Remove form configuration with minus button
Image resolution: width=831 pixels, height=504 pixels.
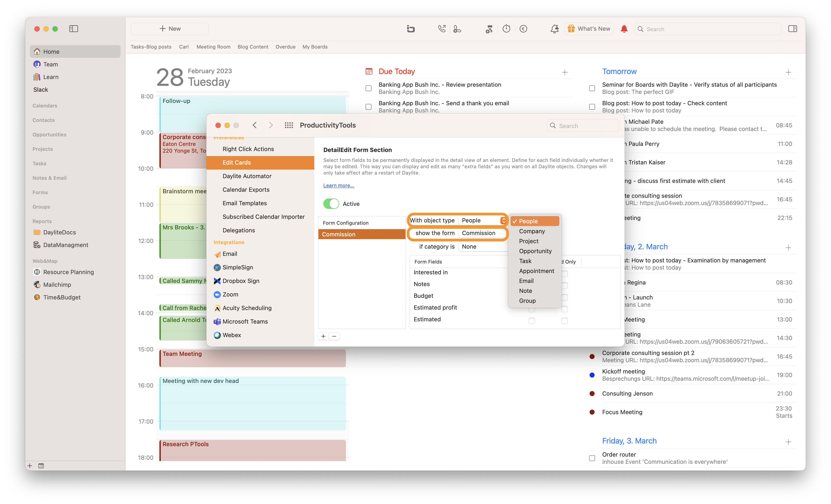tap(334, 336)
